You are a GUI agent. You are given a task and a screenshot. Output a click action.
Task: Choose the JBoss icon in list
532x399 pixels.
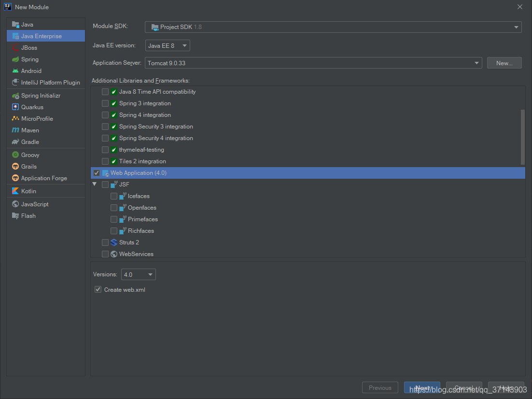coord(15,47)
